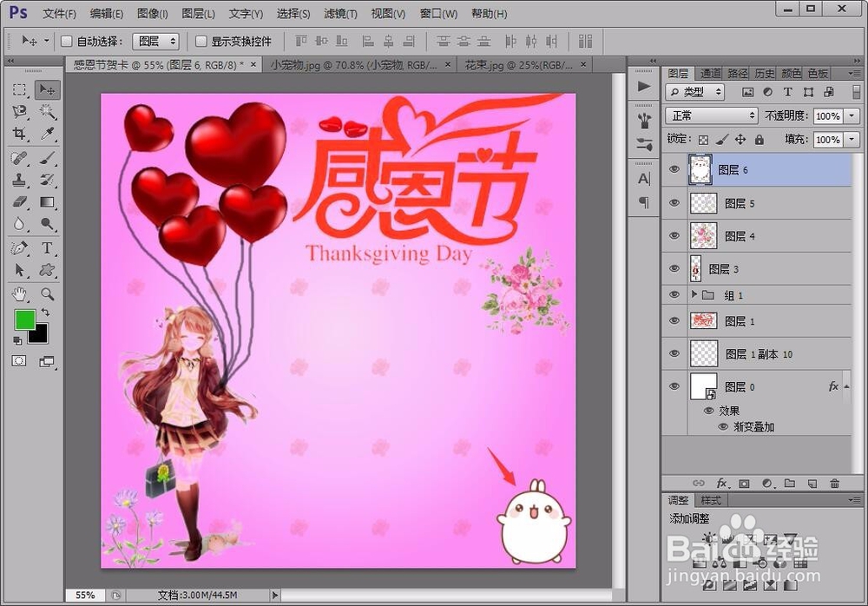Hide layer 图层 1 副本 10 eye icon
This screenshot has width=868, height=606.
674,353
